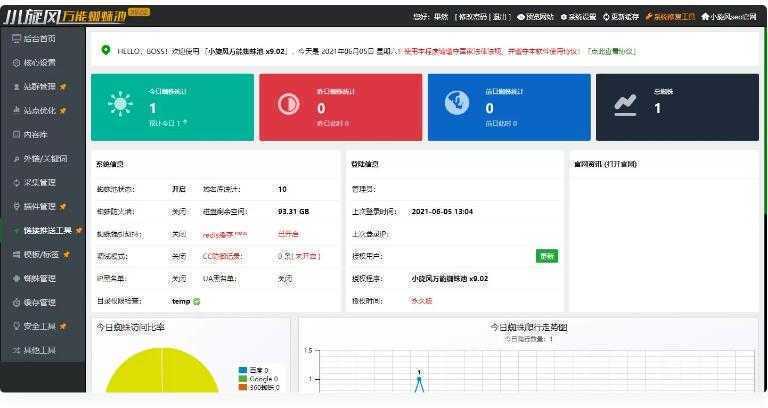The height and width of the screenshot is (408, 768).
Task: Click the eye icon for 预览网站
Action: click(521, 17)
